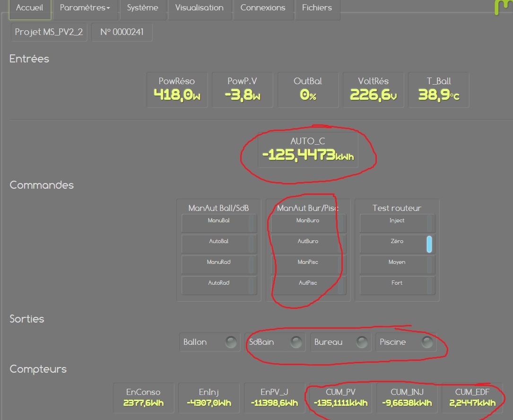Screen dimensions: 513x420
Task: Select the OutBal 0% reading
Action: tap(308, 90)
